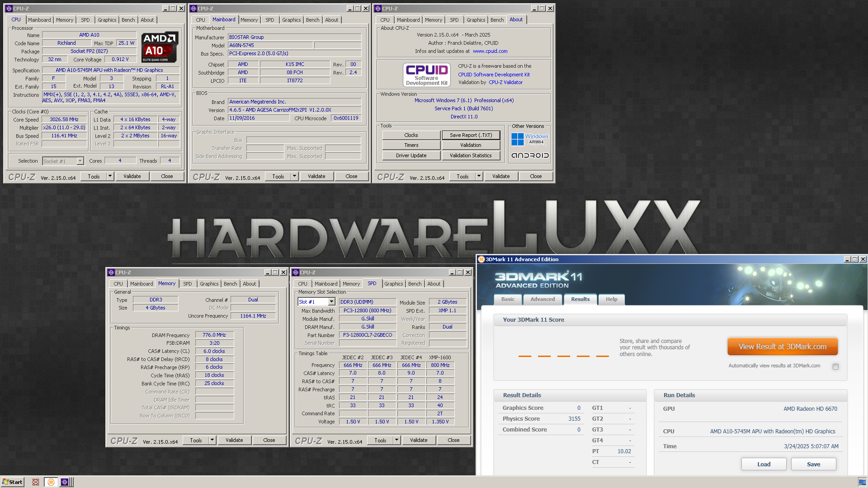Click the Core Speed value 3026.58 MHz
868x488 pixels.
click(64, 120)
